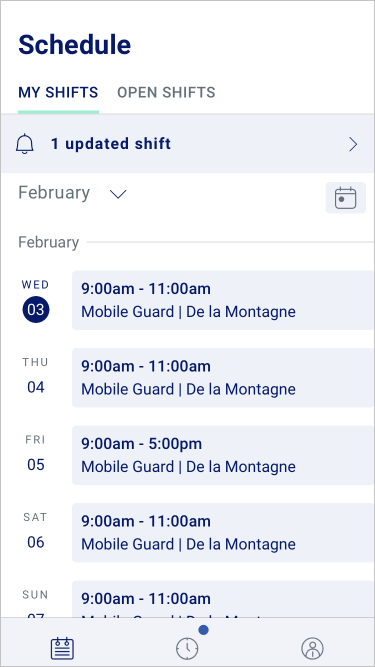The image size is (375, 667).
Task: Select date 04 under THU
Action: pos(36,387)
